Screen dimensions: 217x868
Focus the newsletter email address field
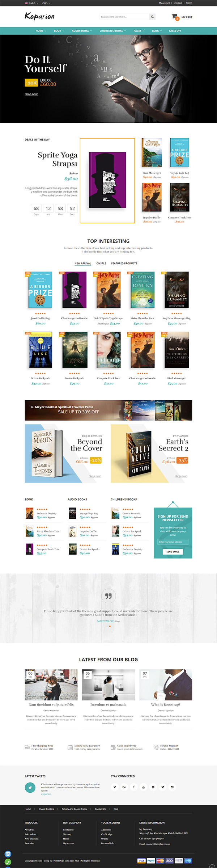click(x=173, y=542)
